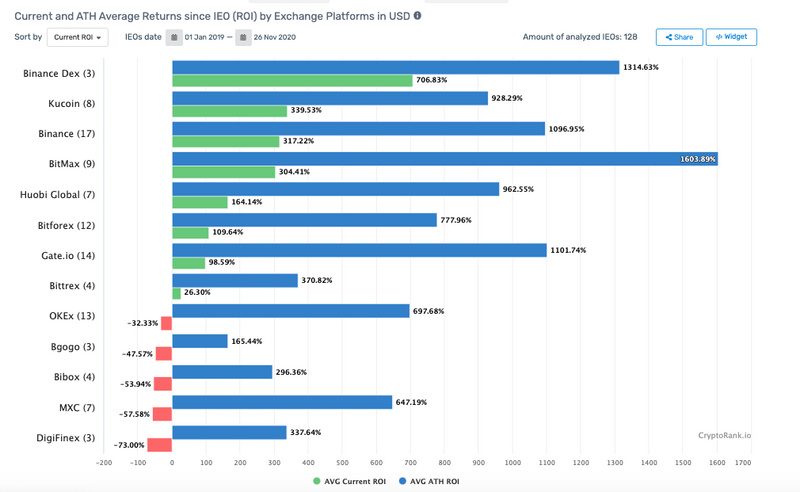
Task: Toggle AVG Current ROI legend series
Action: tap(349, 481)
